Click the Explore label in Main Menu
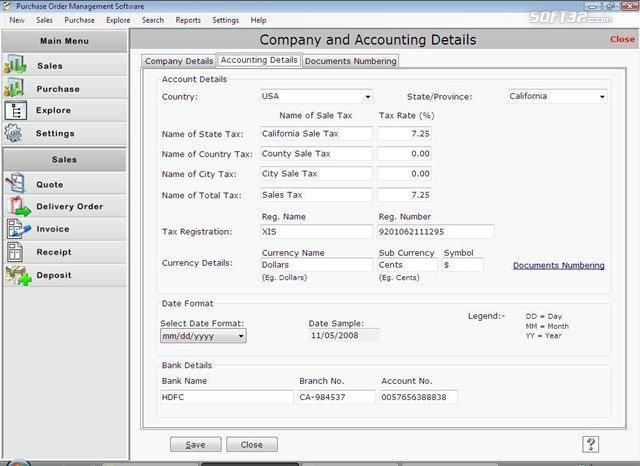Viewport: 640px width, 466px height. (x=53, y=110)
